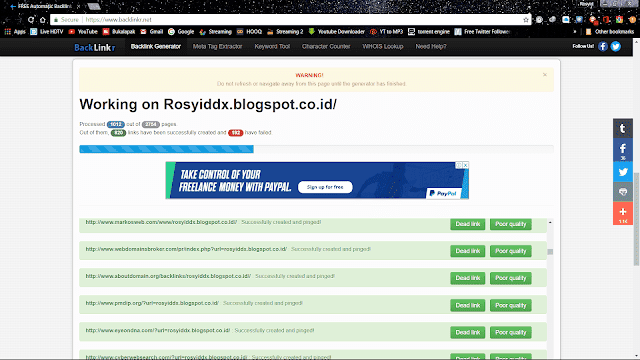This screenshot has width=640, height=360.
Task: Click the gray share icon below Twitter
Action: 622,192
